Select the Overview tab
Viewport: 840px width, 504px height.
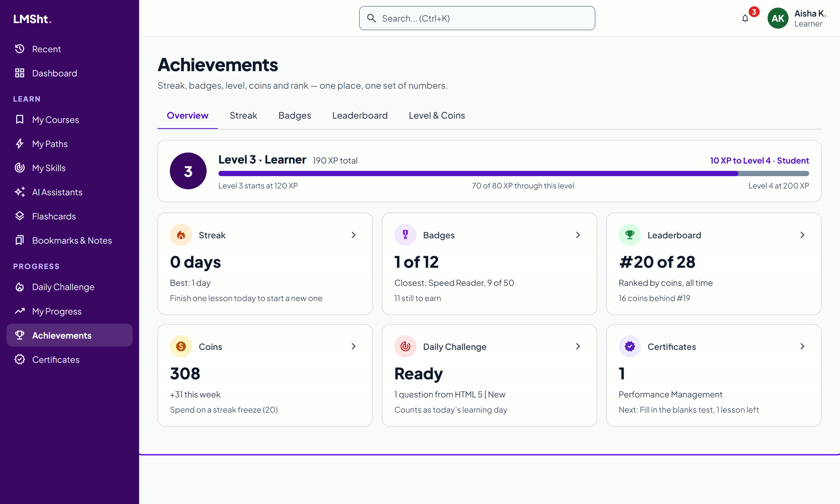tap(188, 115)
